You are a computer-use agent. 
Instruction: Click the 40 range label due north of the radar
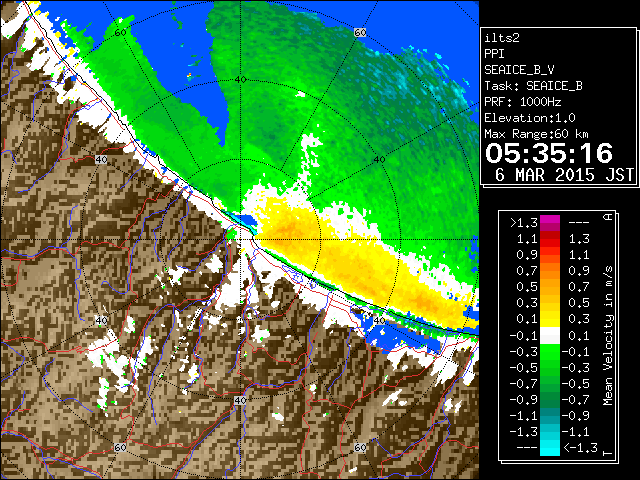[x=240, y=80]
